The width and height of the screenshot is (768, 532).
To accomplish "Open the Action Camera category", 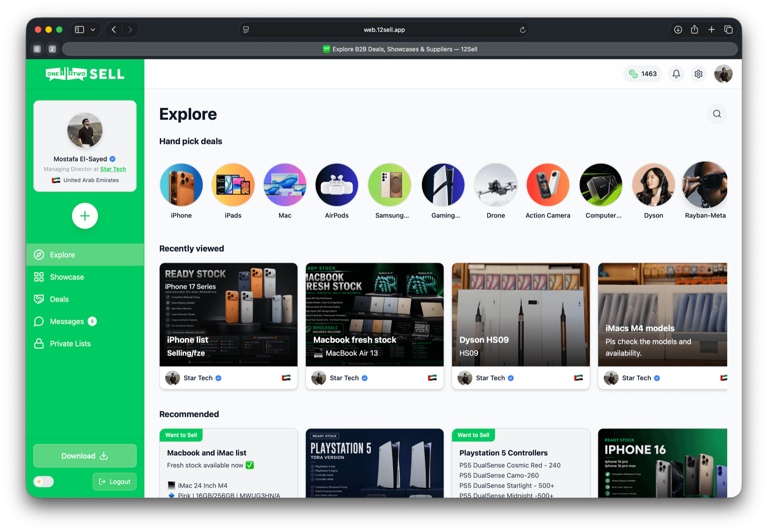I will [548, 185].
